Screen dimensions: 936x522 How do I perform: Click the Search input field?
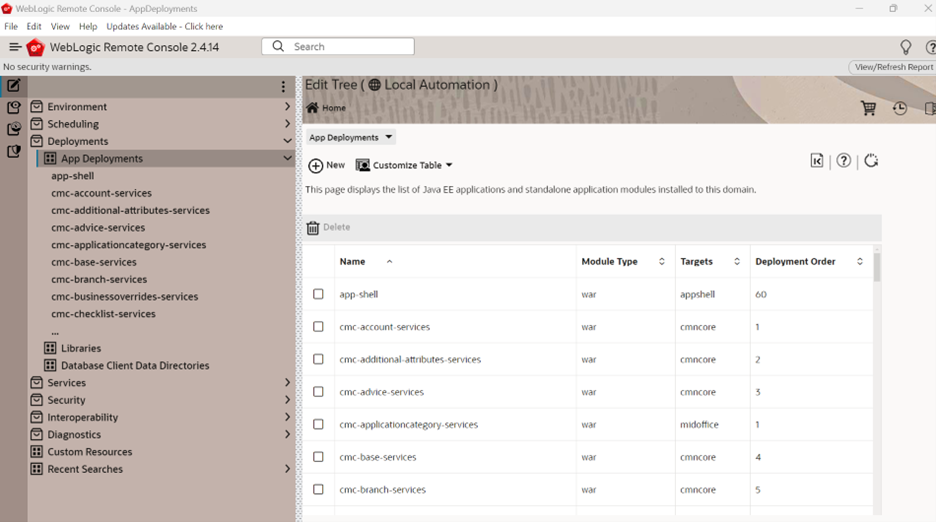coord(338,47)
